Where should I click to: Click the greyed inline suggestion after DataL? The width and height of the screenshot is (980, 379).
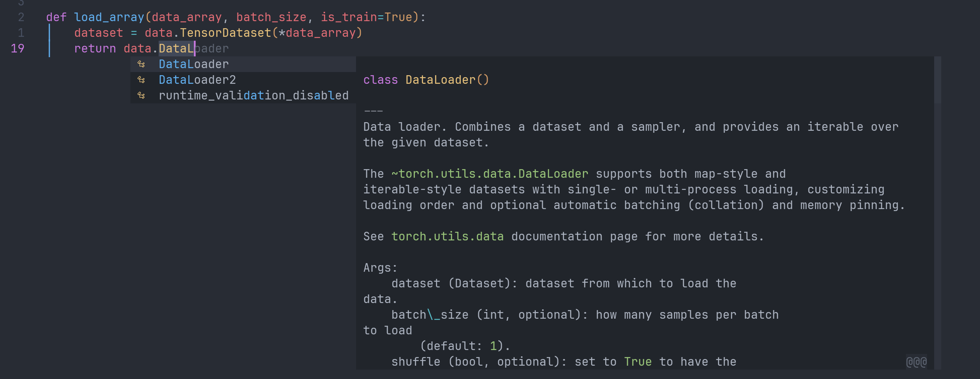tap(212, 49)
